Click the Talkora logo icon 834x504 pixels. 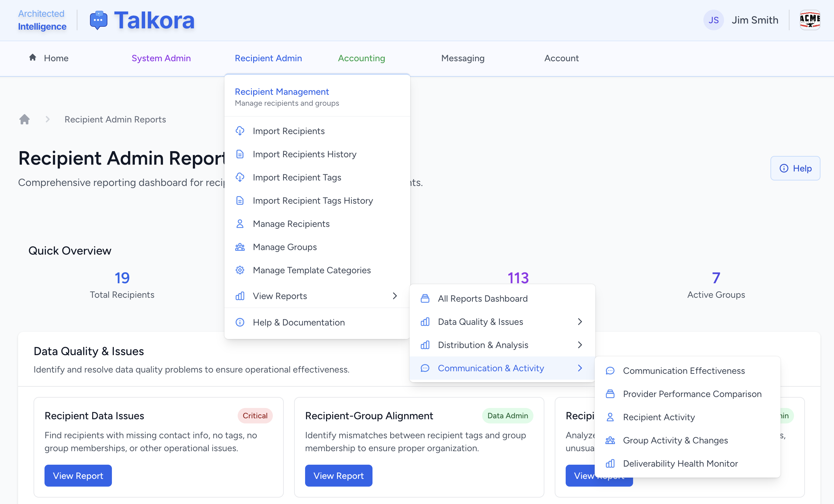98,20
